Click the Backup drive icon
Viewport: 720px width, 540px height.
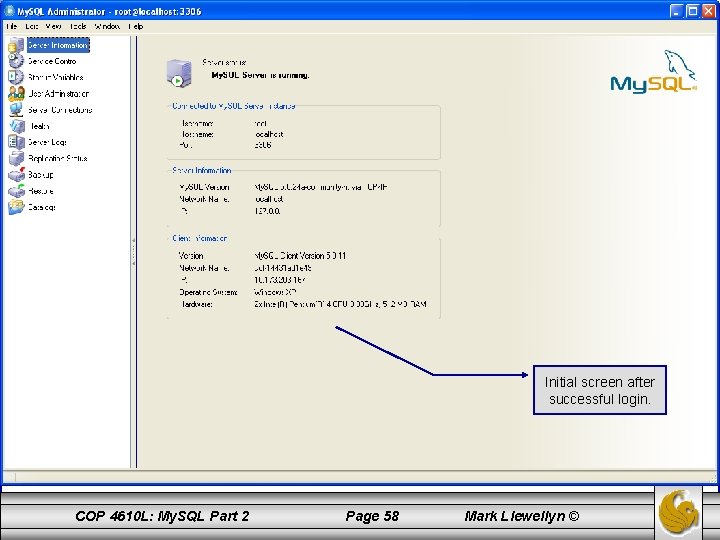(x=17, y=174)
